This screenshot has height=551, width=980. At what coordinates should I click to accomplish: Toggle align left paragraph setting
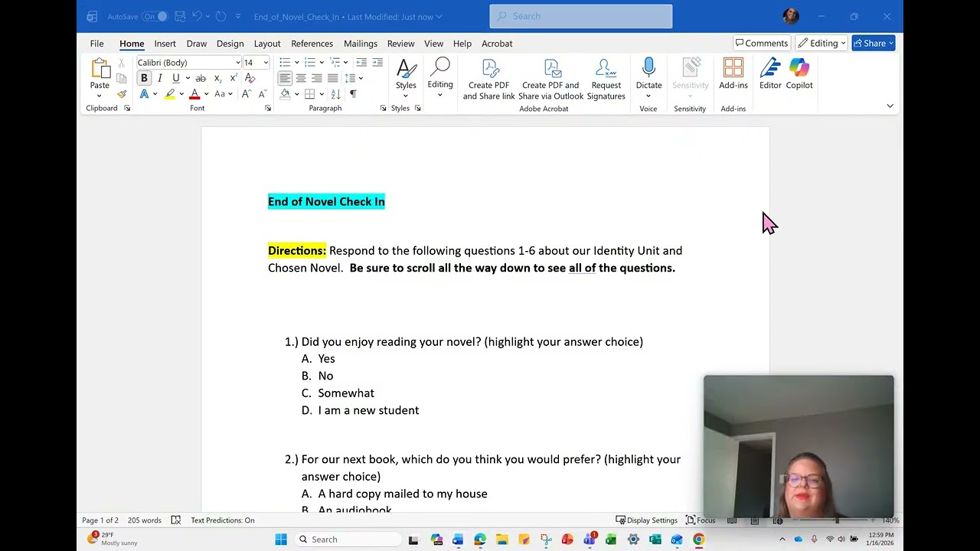[x=285, y=78]
